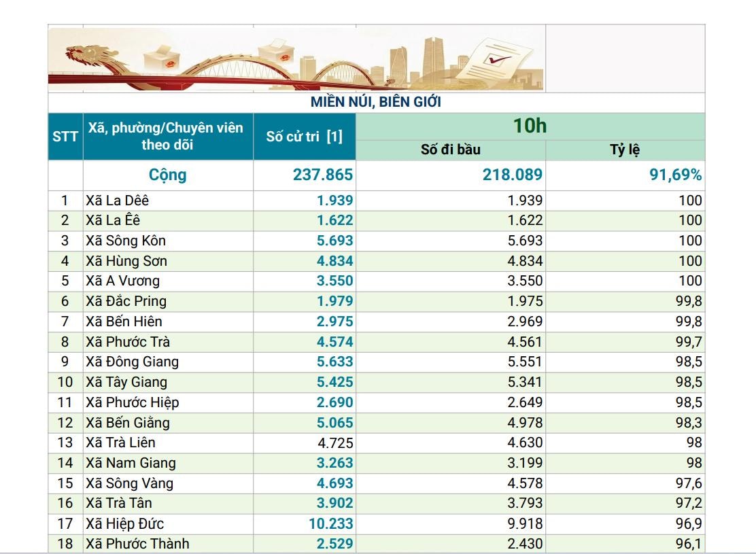Screen dimensions: 756x554
Task: Click the Xã Đắc Pring commune cell
Action: point(126,301)
